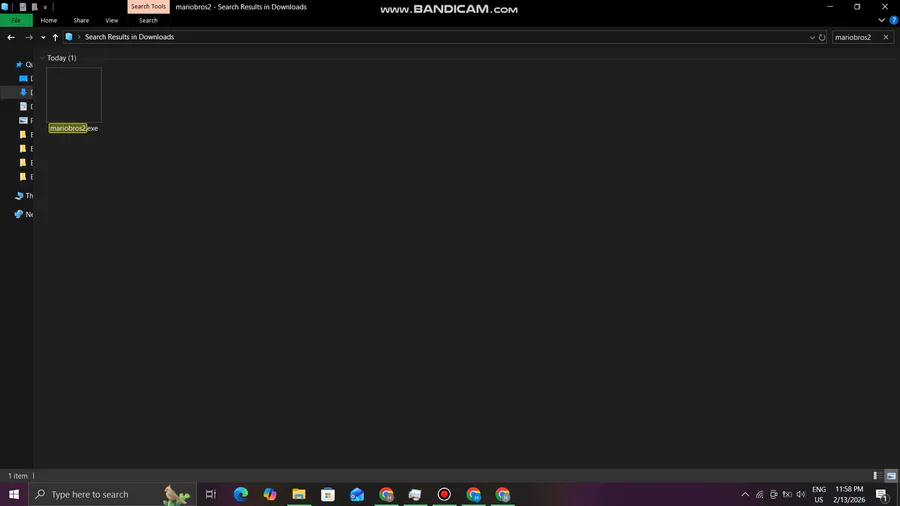Open Pictures from the navigation pane

click(x=23, y=120)
